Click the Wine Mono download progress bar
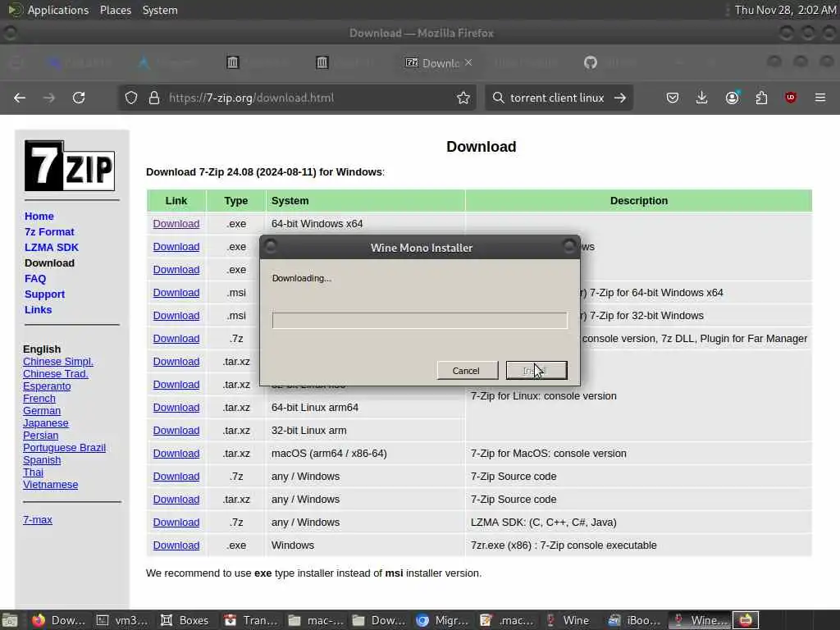Viewport: 840px width, 630px height. click(x=419, y=321)
